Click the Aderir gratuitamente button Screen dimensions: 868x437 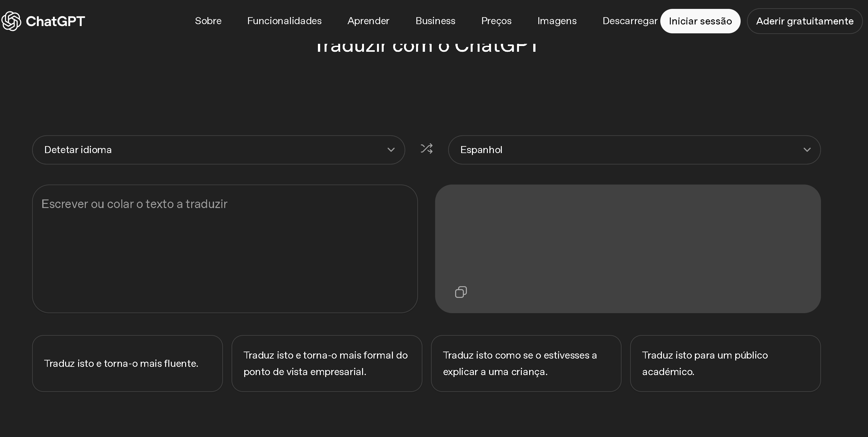click(x=804, y=21)
